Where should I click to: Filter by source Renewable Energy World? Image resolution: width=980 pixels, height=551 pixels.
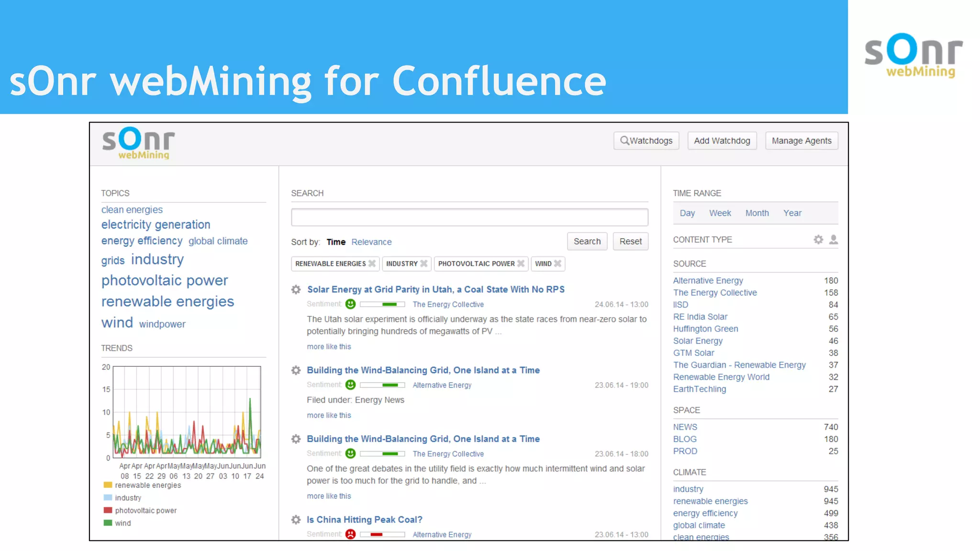click(x=721, y=377)
